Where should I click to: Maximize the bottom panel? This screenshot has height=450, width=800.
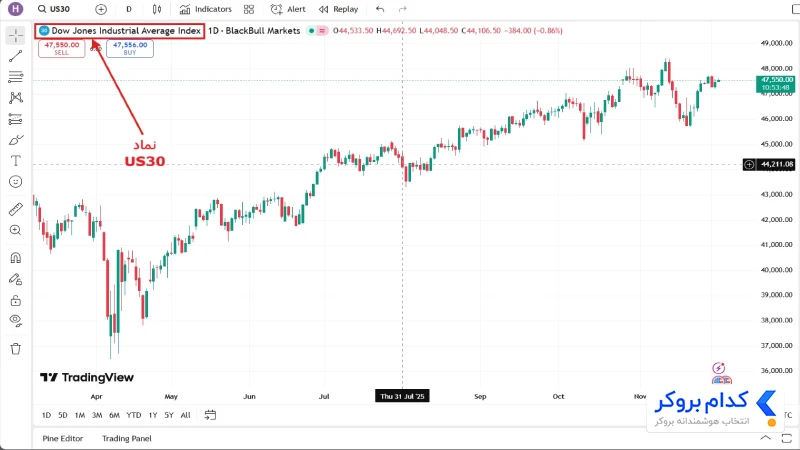(x=787, y=438)
